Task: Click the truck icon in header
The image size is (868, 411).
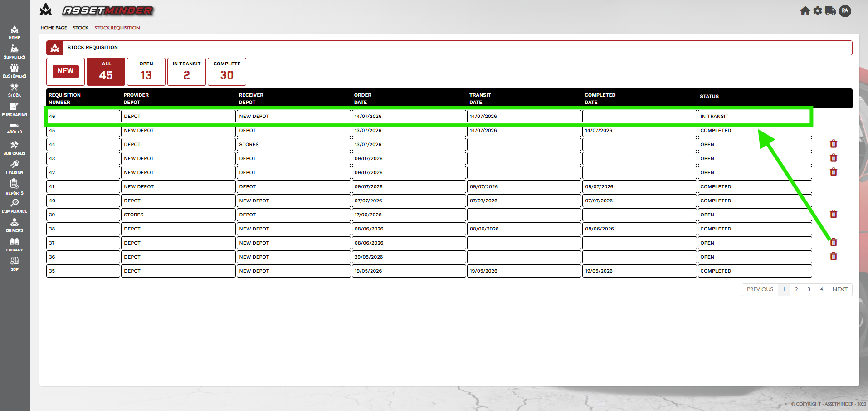Action: [830, 11]
